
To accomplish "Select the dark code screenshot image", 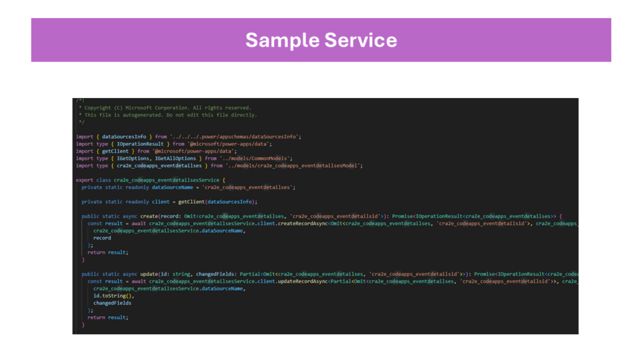I will [325, 216].
